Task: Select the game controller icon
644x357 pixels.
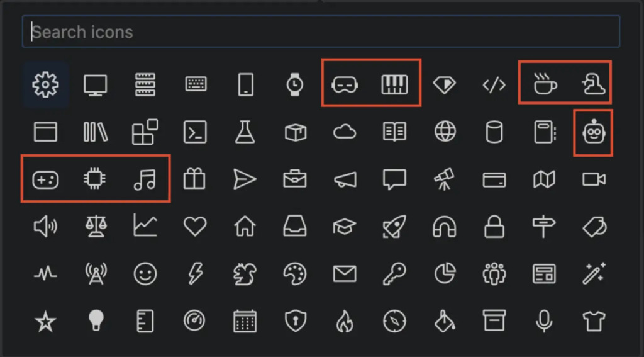Action: coord(45,180)
